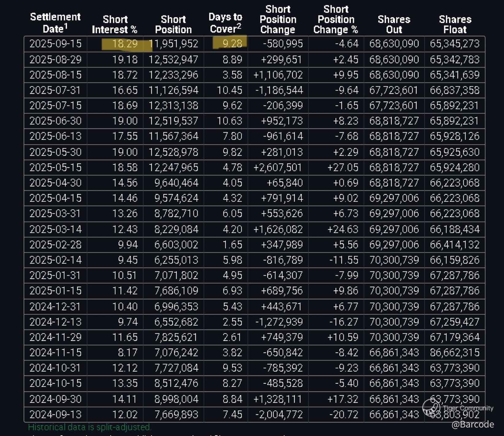Select the Short Position Change header
The width and height of the screenshot is (504, 436).
278,20
